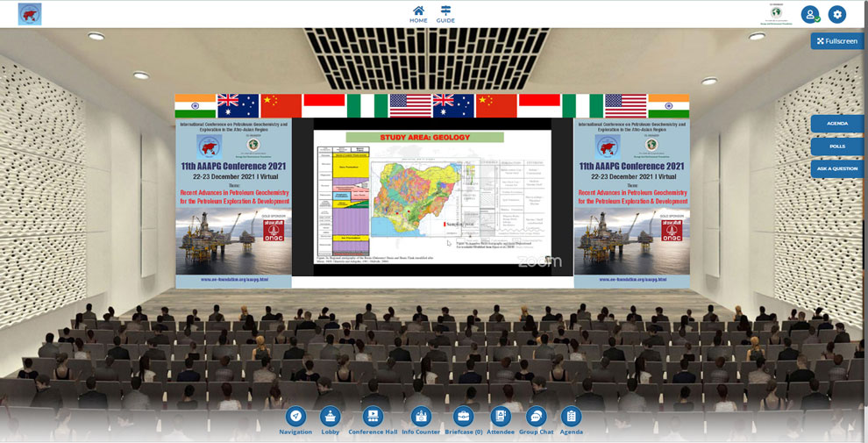Open Navigation from bottom bar
This screenshot has width=868, height=443.
[x=295, y=421]
